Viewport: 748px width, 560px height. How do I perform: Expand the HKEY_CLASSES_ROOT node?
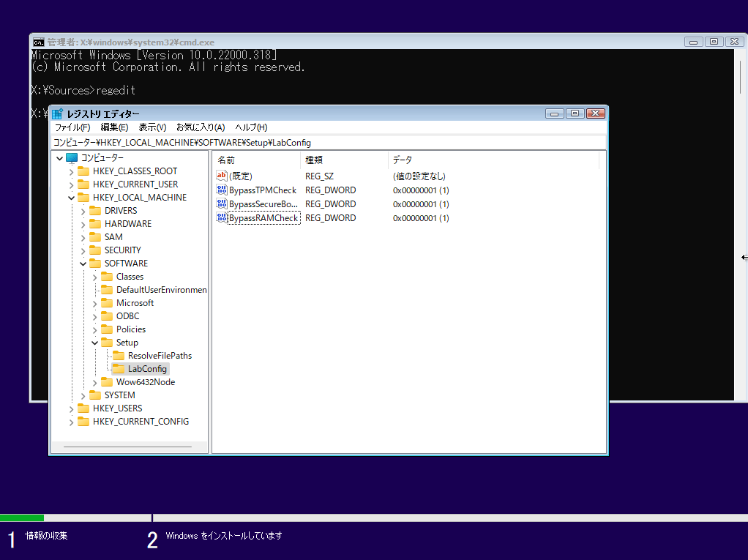[71, 171]
